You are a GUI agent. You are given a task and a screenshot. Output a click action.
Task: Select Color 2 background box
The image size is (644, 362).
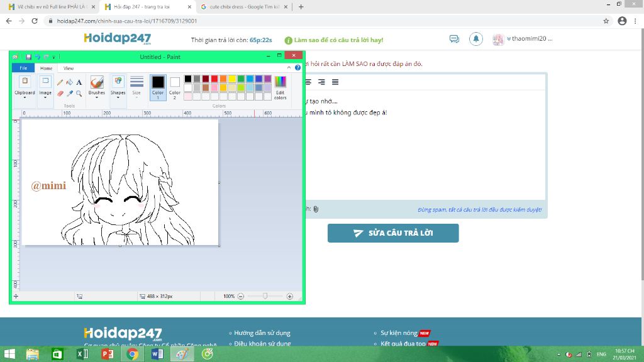click(175, 87)
